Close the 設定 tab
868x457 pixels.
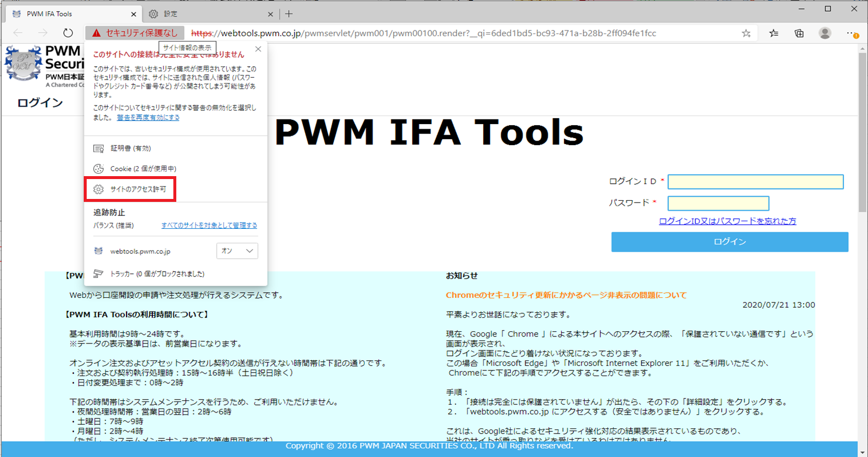click(271, 13)
